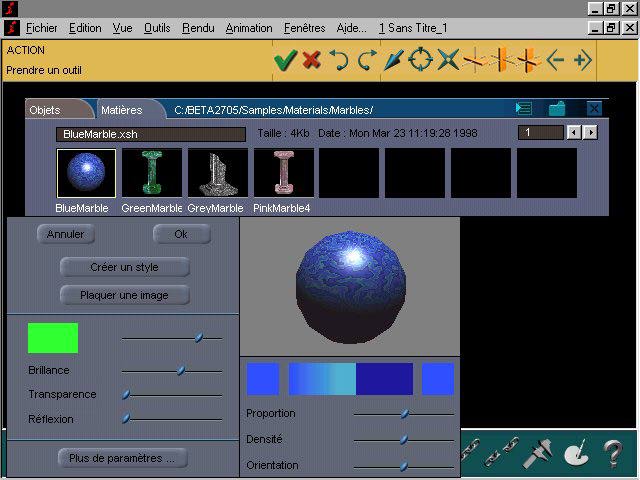Click the blue gradient color bar
Image resolution: width=640 pixels, height=480 pixels.
(x=322, y=379)
